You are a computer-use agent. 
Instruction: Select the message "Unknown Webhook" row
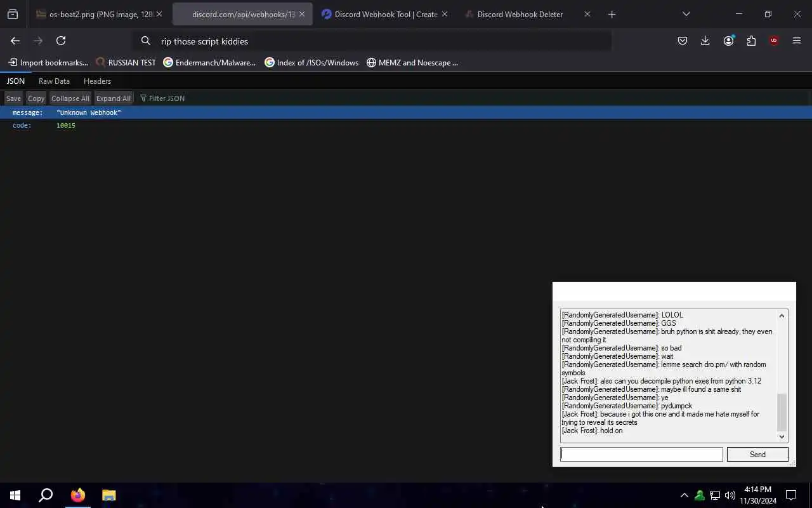pyautogui.click(x=406, y=112)
